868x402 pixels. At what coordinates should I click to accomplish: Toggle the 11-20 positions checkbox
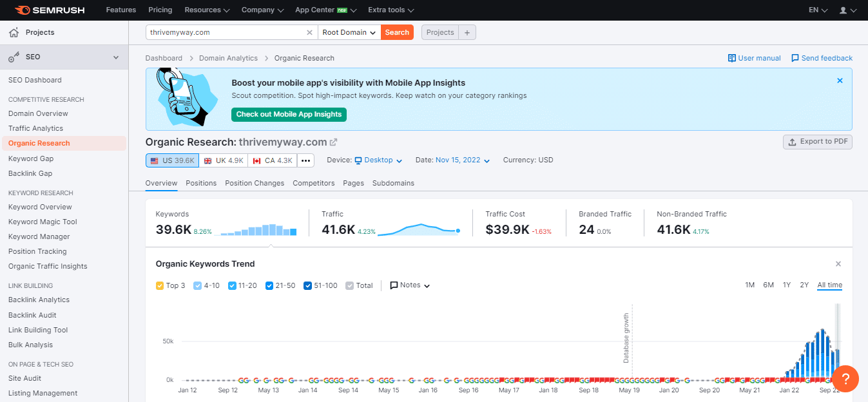pyautogui.click(x=232, y=285)
